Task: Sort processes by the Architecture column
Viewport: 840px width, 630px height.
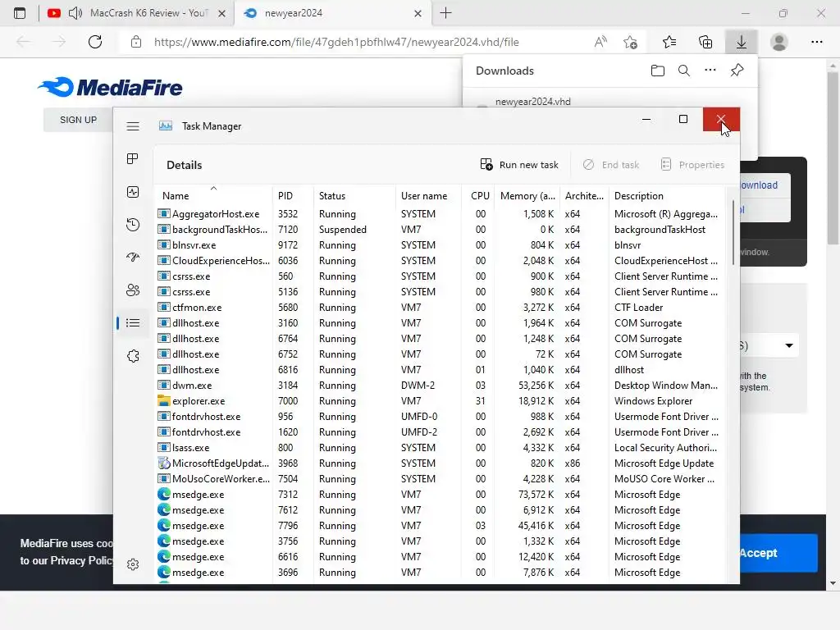Action: click(x=584, y=196)
